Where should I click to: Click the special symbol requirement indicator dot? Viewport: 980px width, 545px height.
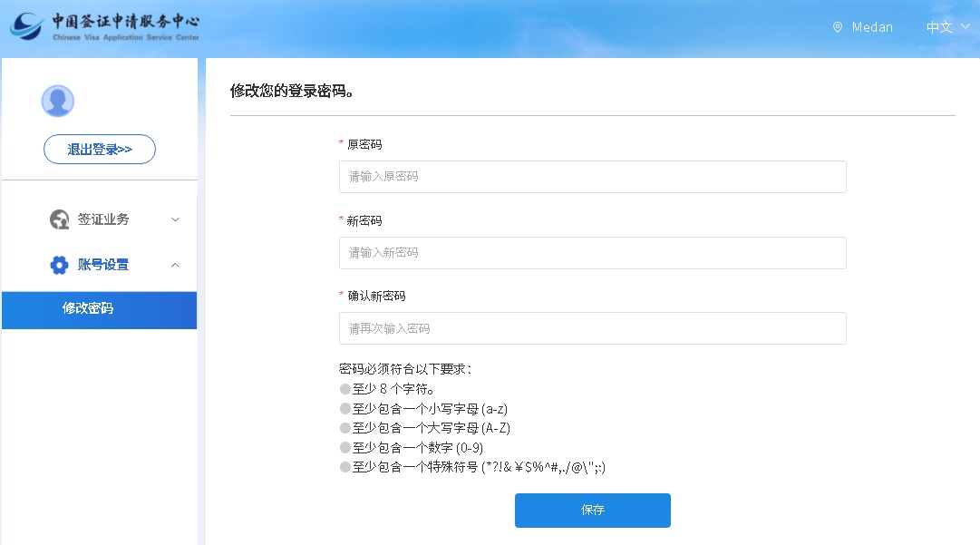pyautogui.click(x=344, y=467)
